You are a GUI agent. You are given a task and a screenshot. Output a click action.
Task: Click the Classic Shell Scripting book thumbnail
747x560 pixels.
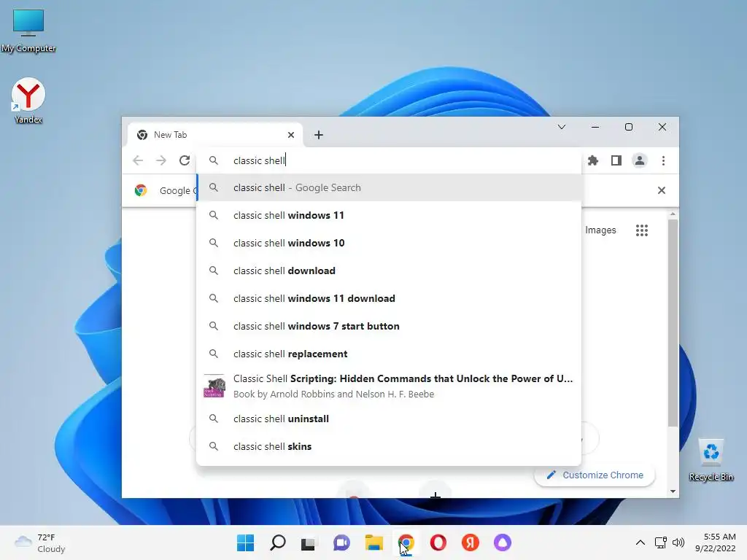214,386
